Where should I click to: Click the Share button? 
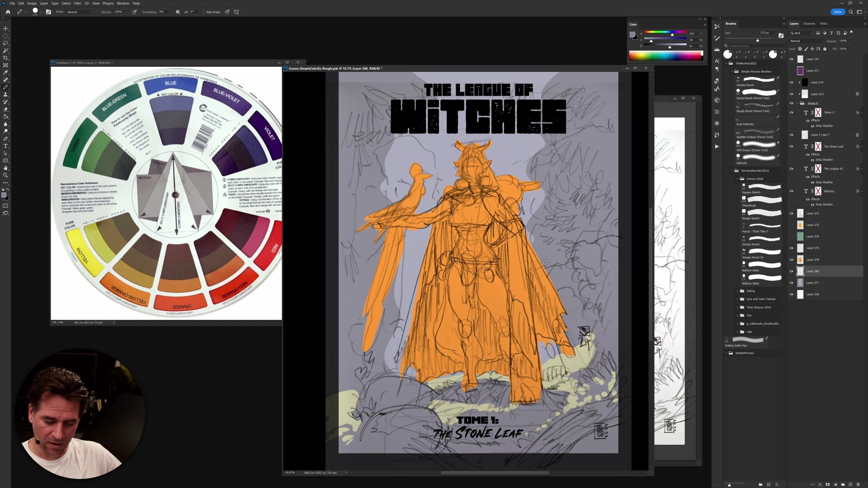837,12
